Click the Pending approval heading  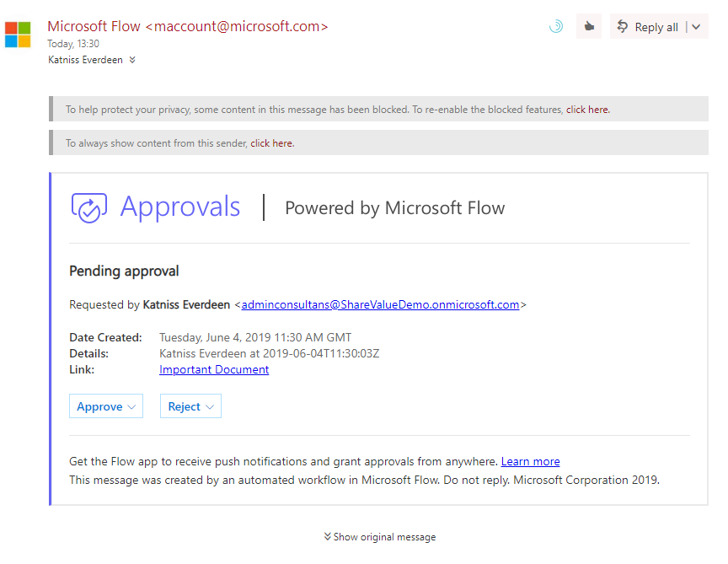(x=124, y=271)
